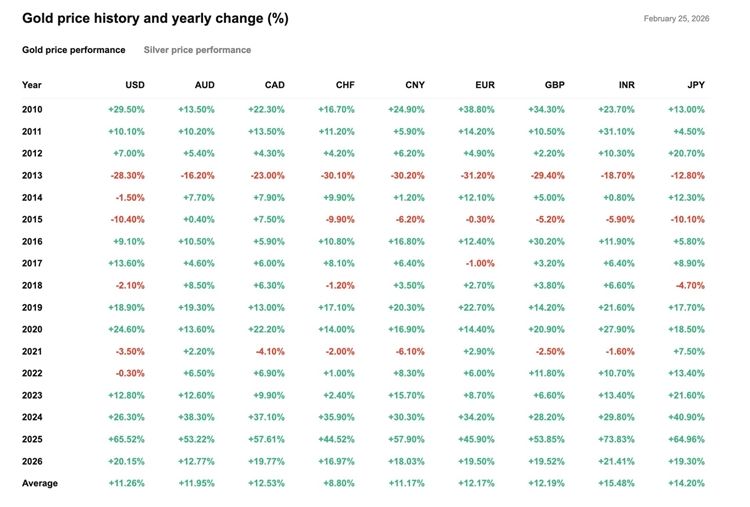Select the CNY column header

pyautogui.click(x=414, y=85)
